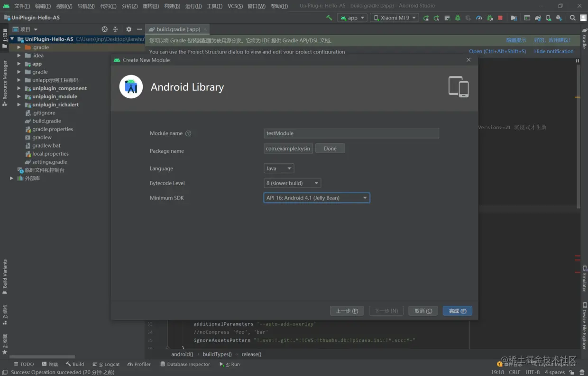Viewport: 588px width, 376px height.
Task: Open the Xiaomi MI 9 device dropdown
Action: pos(395,18)
